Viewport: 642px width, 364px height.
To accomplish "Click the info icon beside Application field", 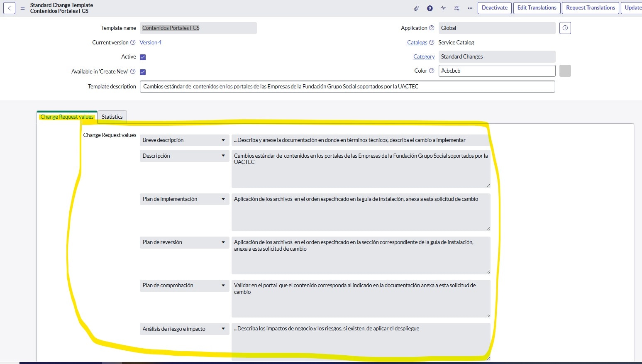I will (x=565, y=28).
